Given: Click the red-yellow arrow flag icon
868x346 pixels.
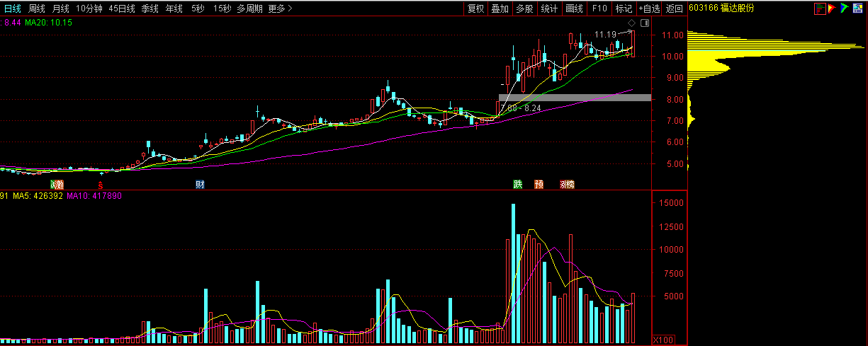Looking at the screenshot, I should (x=833, y=8).
